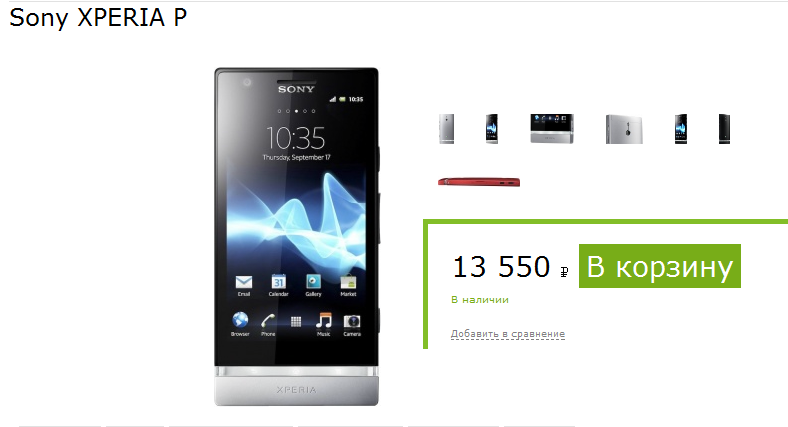Click the Calendar icon on phone screen
This screenshot has width=788, height=427.
coord(278,282)
